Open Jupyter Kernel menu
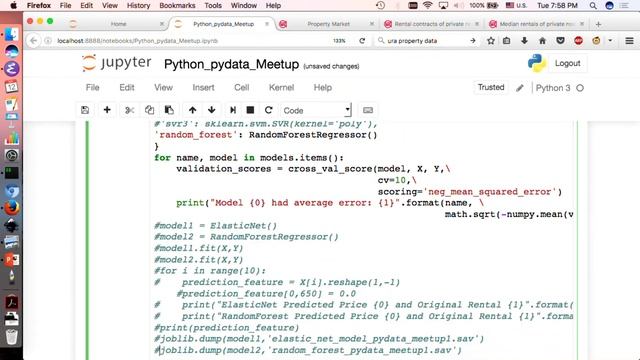 tap(281, 87)
